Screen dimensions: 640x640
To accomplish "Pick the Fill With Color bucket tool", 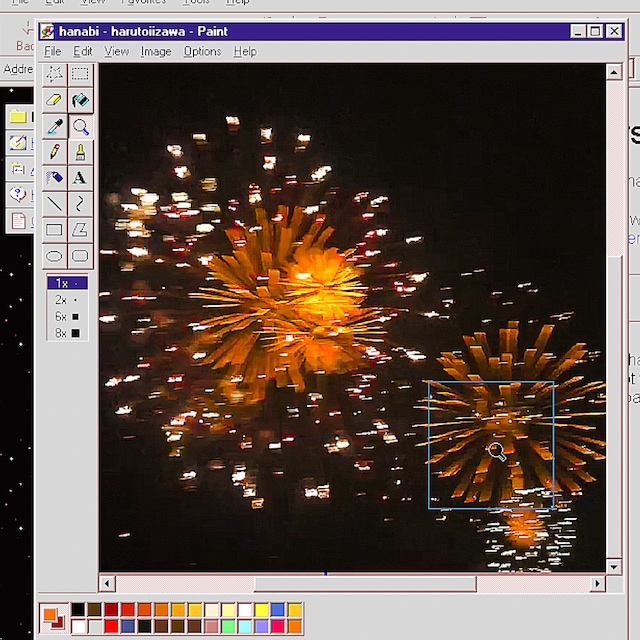I will 80,100.
